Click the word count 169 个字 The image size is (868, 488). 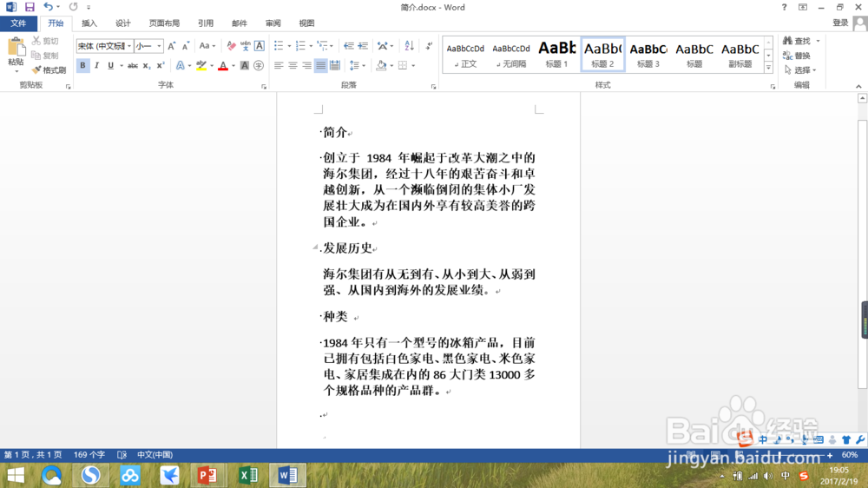pos(89,455)
